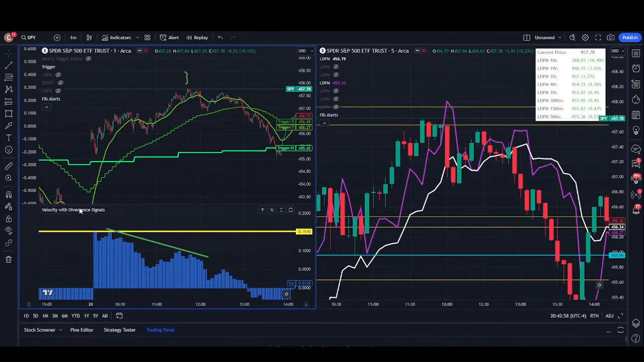Open the user profile avatar menu

point(9,38)
